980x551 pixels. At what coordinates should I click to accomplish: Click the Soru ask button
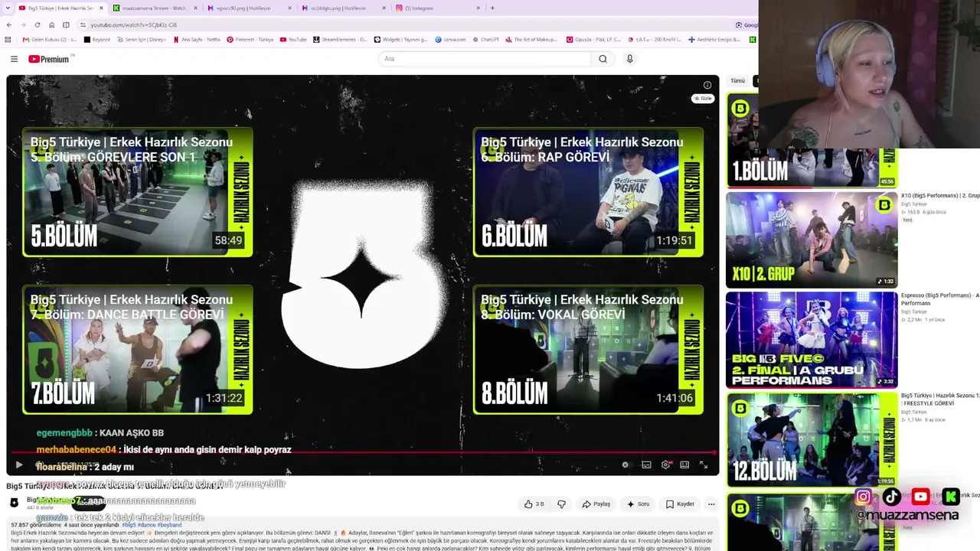click(x=638, y=504)
